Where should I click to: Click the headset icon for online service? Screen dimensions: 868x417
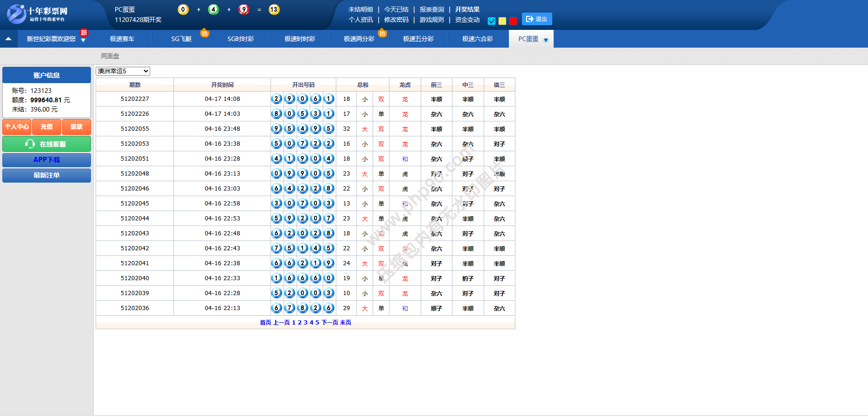pyautogui.click(x=30, y=144)
